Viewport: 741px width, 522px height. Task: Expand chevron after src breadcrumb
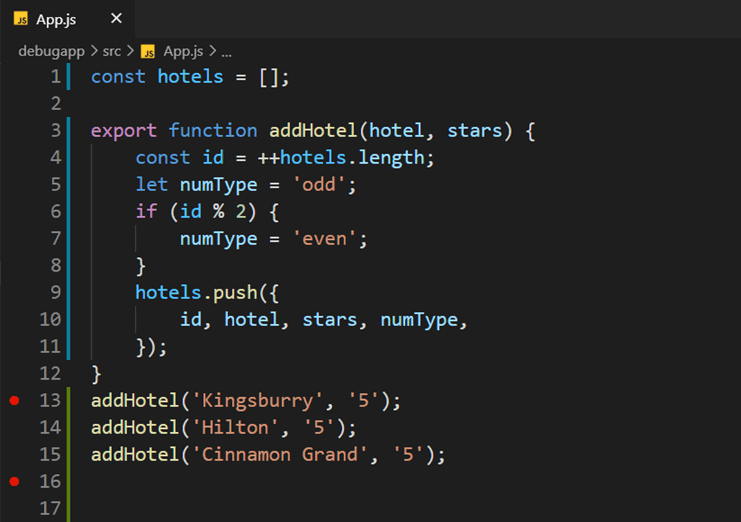click(x=130, y=51)
